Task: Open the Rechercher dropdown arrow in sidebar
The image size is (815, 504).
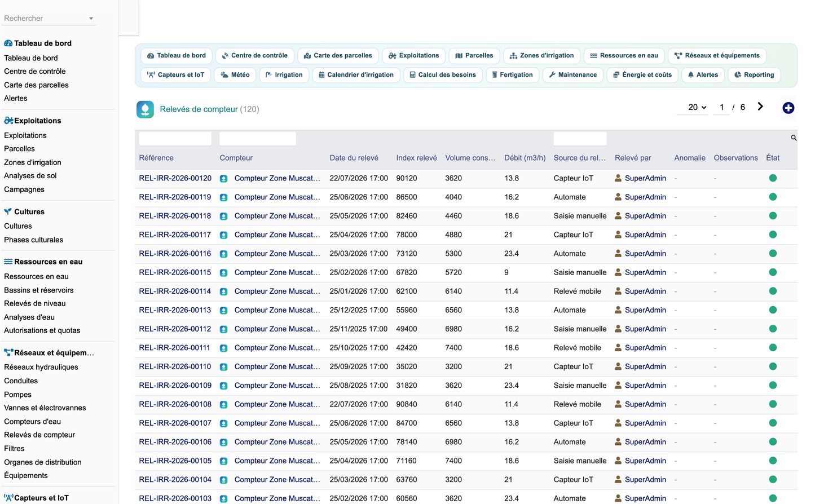Action: pos(91,19)
